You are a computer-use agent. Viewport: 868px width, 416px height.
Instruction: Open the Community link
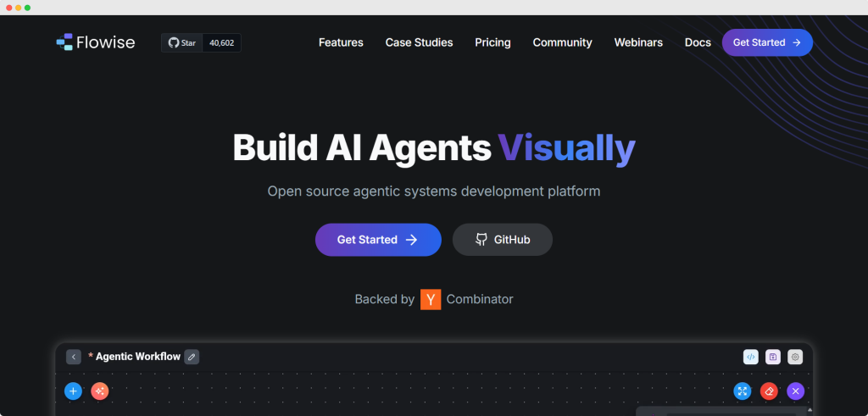563,42
